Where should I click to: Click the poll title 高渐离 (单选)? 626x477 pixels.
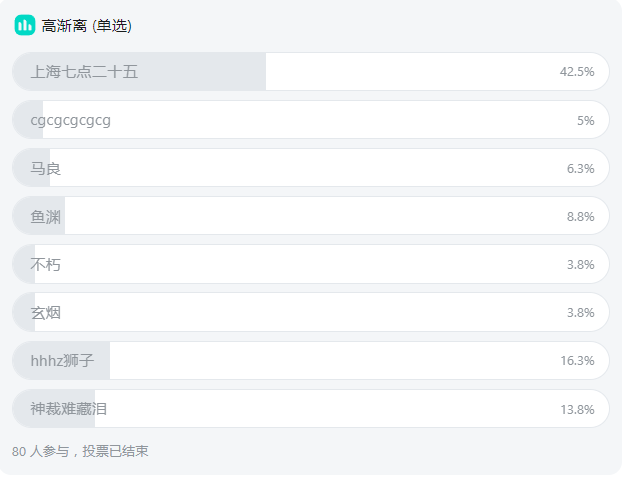click(x=87, y=26)
